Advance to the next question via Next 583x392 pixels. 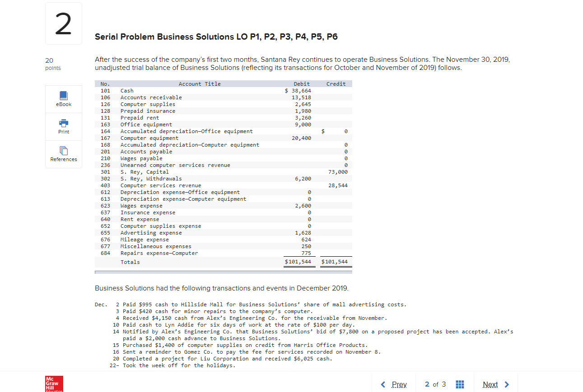click(x=490, y=384)
